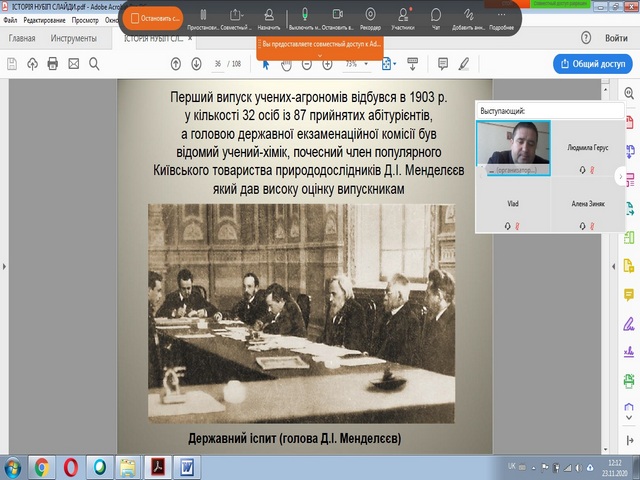Open Chat in the meeting bar
This screenshot has width=640, height=480.
[x=436, y=18]
